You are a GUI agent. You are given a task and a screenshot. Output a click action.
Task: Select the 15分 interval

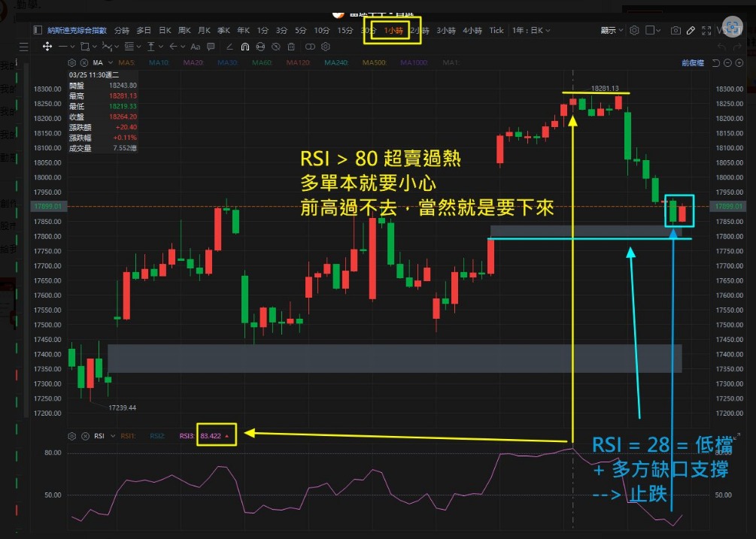[x=345, y=30]
